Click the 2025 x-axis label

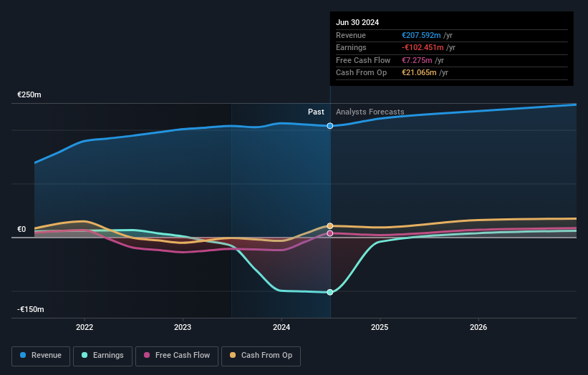pyautogui.click(x=380, y=328)
